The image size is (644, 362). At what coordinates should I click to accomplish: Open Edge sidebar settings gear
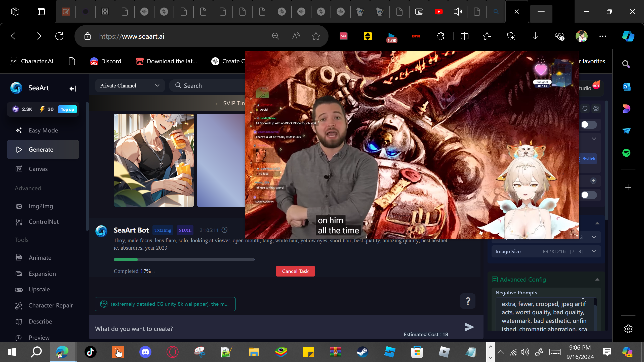tap(628, 329)
